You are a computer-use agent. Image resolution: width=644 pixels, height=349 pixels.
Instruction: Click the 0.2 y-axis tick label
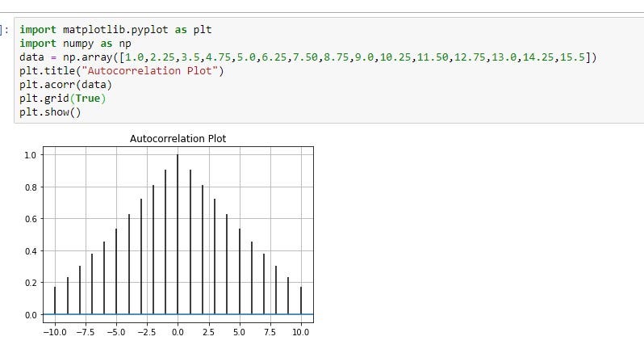(x=31, y=283)
